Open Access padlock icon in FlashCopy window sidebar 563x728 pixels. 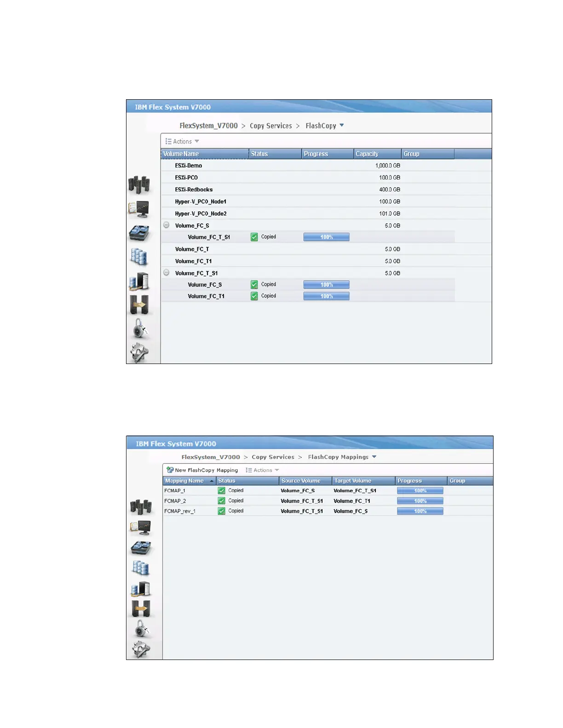(x=140, y=328)
